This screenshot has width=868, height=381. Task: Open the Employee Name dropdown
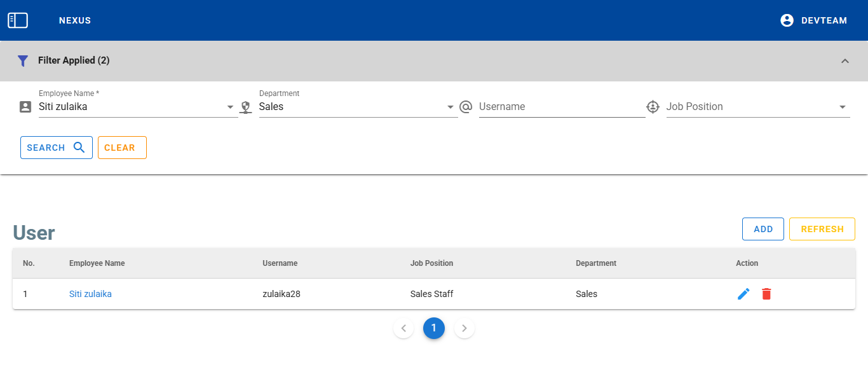point(230,107)
